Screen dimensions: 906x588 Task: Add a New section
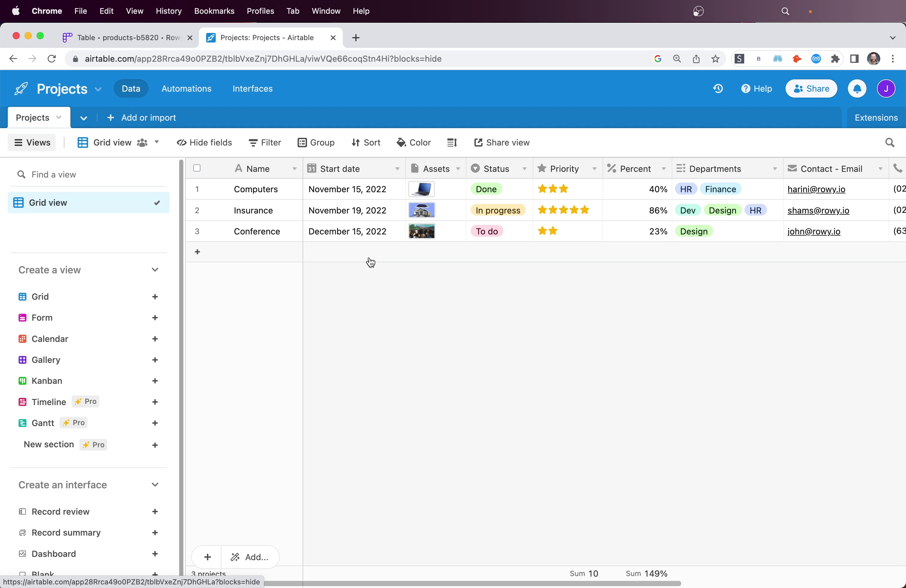(155, 445)
